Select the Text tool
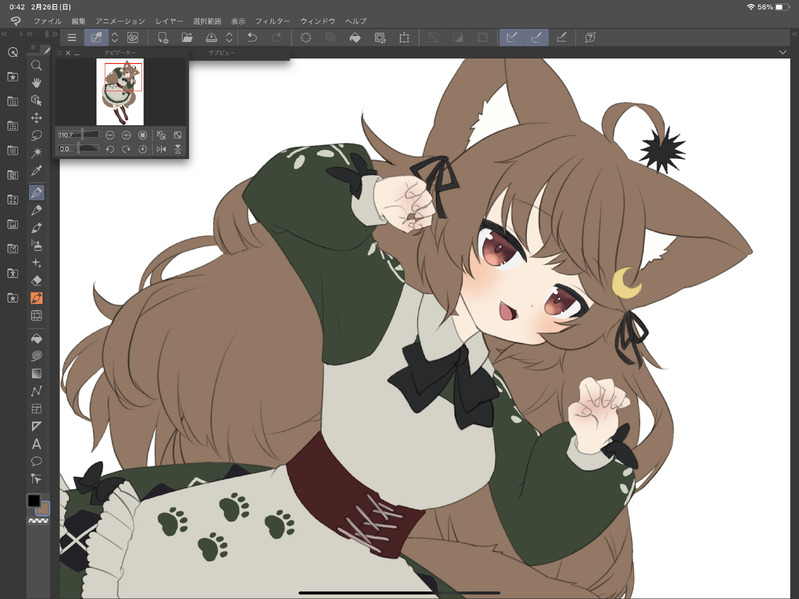 [x=36, y=444]
